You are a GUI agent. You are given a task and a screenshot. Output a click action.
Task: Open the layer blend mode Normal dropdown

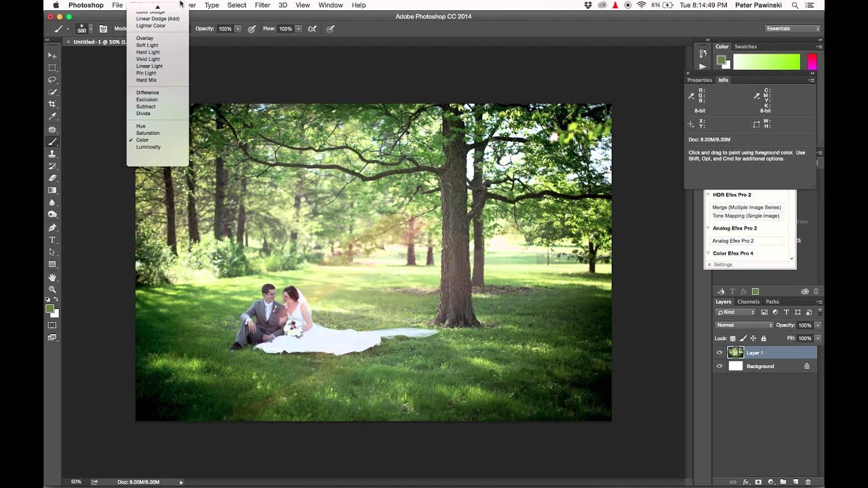[744, 325]
